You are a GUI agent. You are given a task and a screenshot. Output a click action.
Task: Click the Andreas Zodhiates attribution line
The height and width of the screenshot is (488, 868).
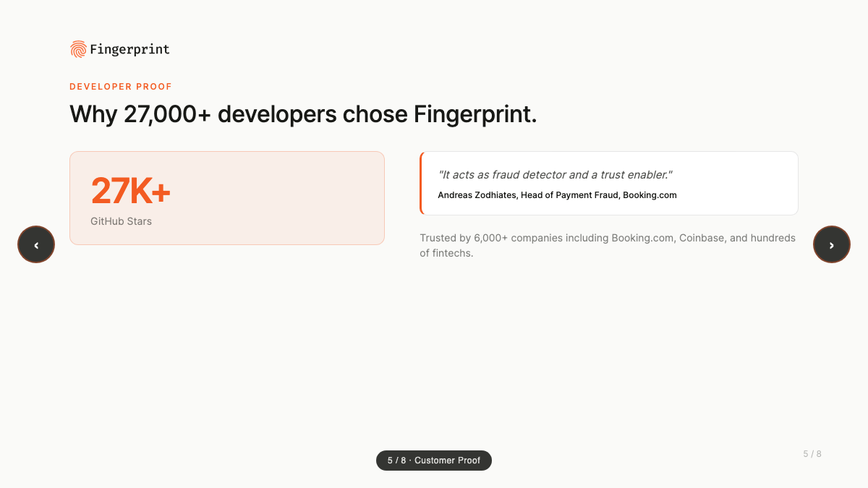(x=557, y=195)
